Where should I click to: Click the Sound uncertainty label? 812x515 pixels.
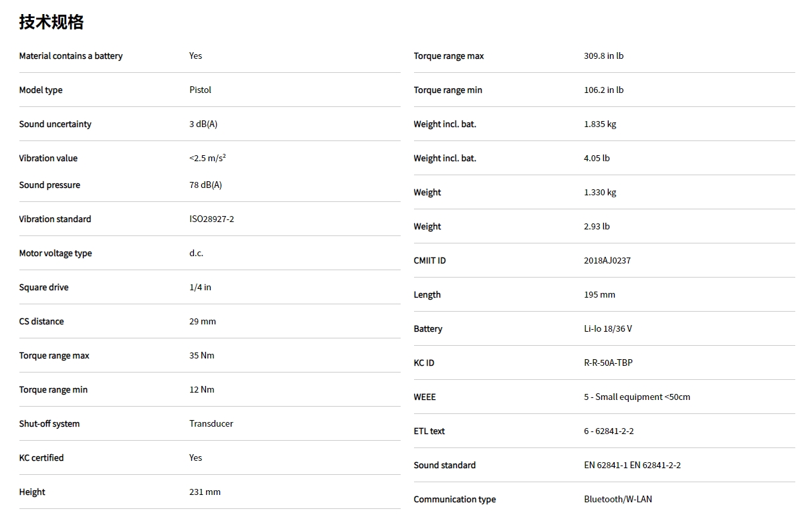55,124
